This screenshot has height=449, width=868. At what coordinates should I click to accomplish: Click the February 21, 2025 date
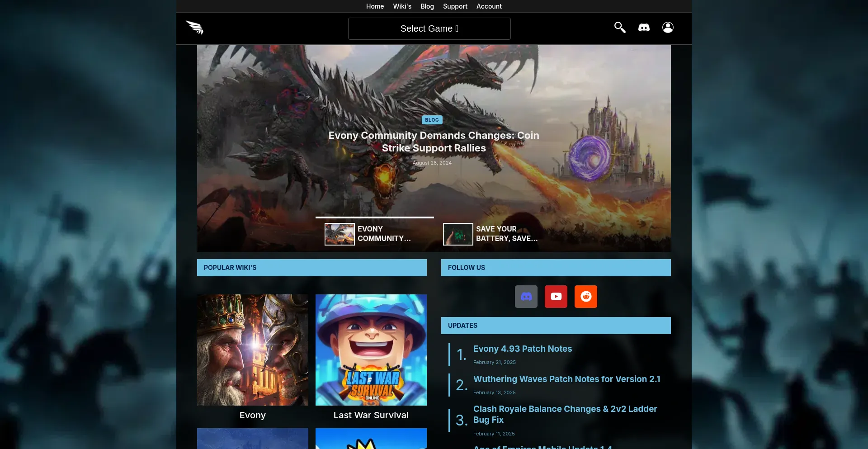495,362
